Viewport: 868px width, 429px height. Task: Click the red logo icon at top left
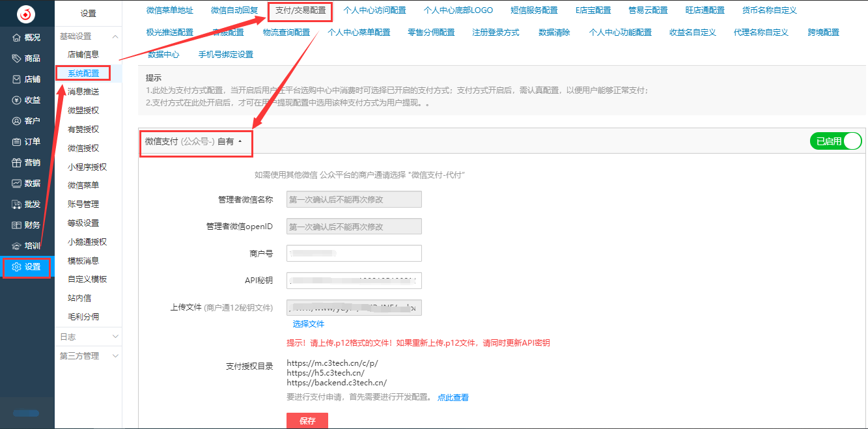[x=27, y=13]
